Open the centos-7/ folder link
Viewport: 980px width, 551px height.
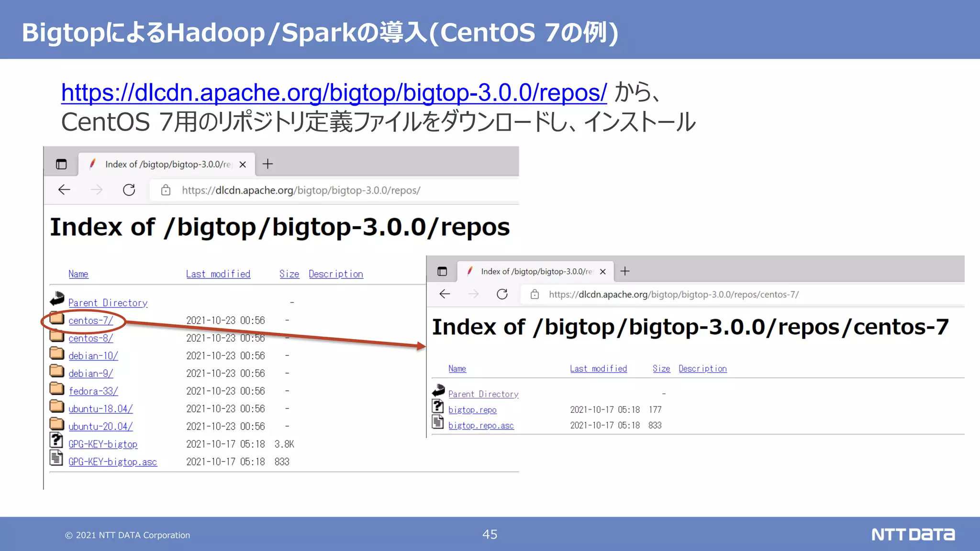(91, 320)
